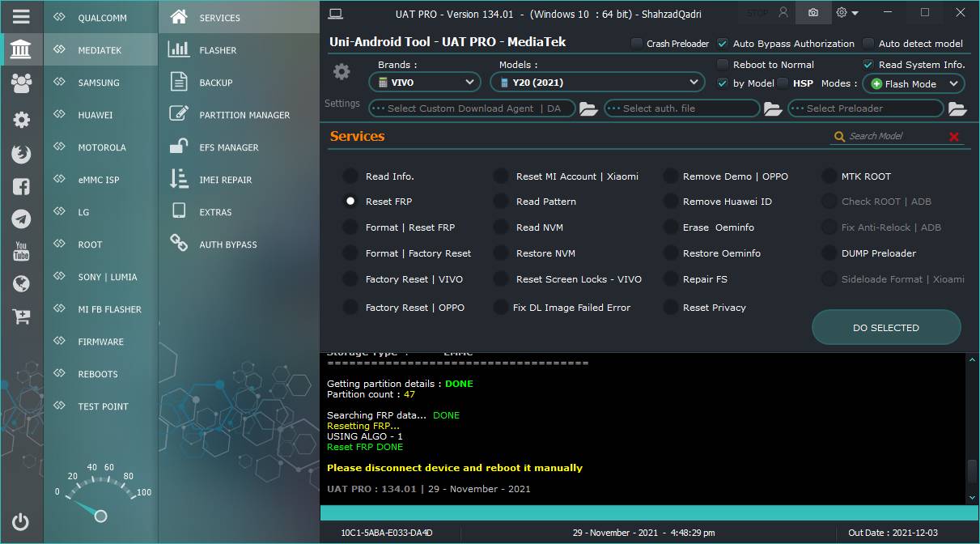Enable Reboot to Normal checkbox
The width and height of the screenshot is (980, 544).
723,65
